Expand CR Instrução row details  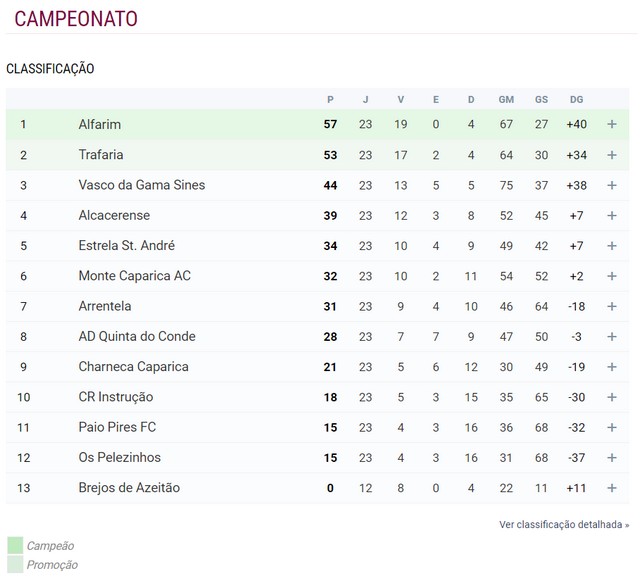[x=611, y=397]
